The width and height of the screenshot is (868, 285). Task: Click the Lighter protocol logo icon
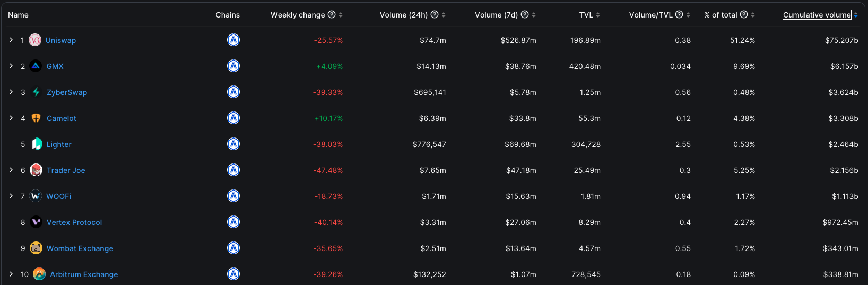(37, 144)
